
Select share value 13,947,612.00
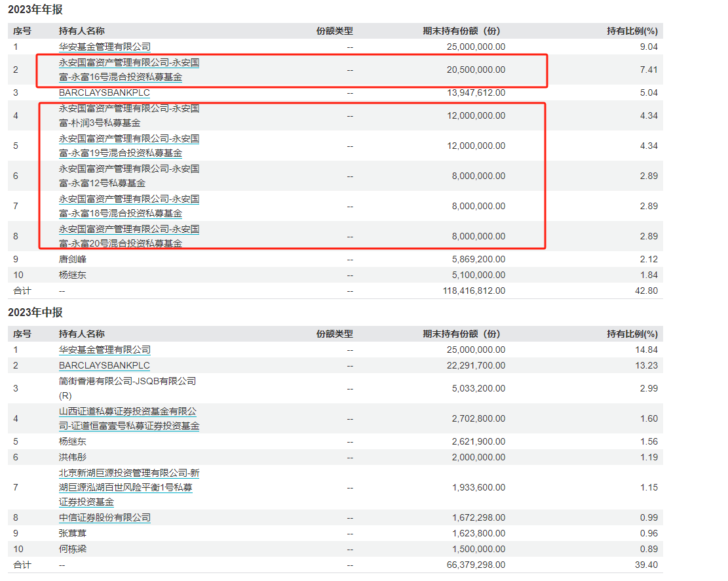click(476, 93)
